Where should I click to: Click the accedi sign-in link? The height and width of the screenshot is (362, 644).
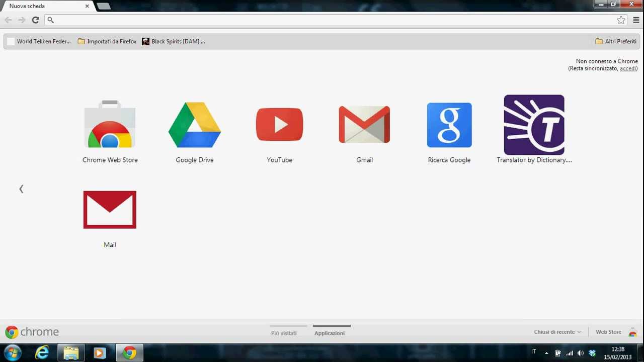[x=628, y=68]
